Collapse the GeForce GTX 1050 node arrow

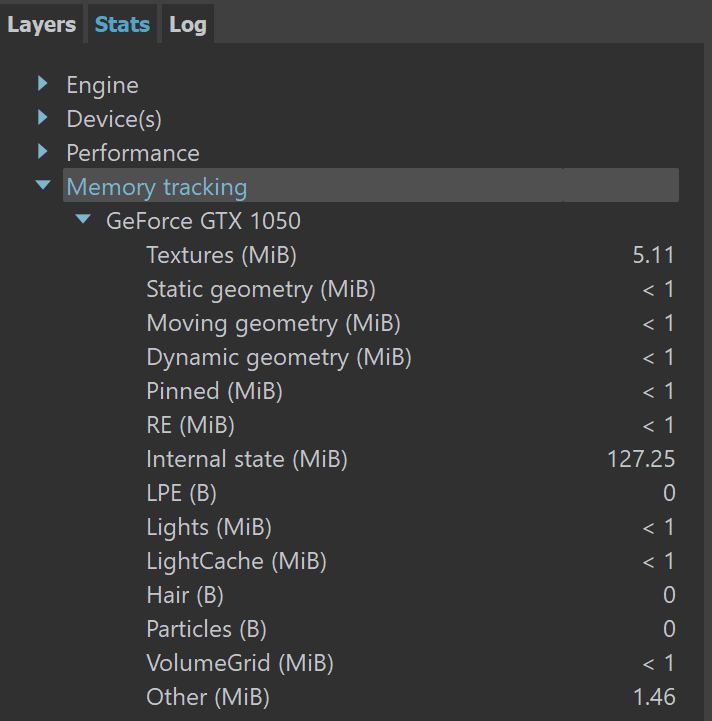pos(83,219)
